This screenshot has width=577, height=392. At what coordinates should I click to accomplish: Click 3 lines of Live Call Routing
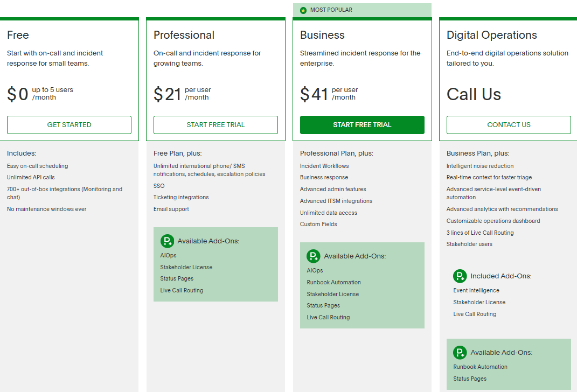pos(480,233)
